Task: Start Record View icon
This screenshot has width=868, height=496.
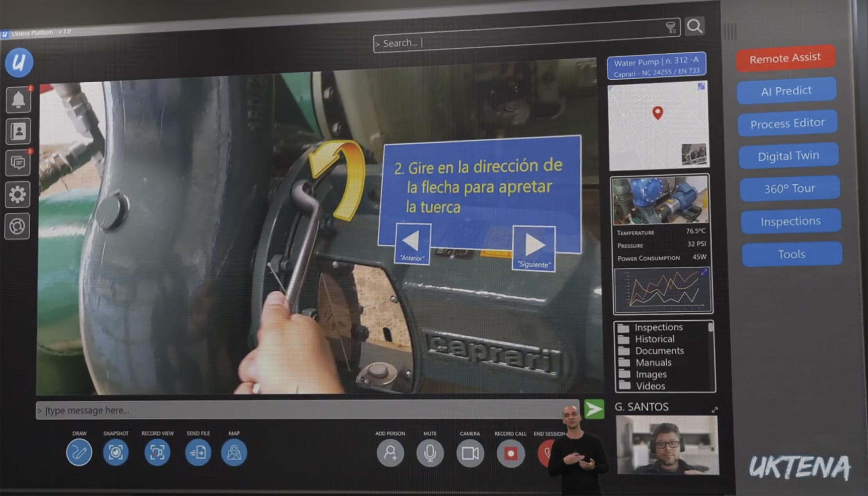Action: [x=157, y=453]
